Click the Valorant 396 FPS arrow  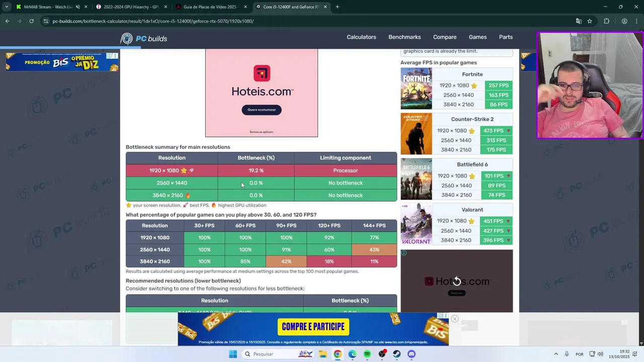pyautogui.click(x=509, y=240)
